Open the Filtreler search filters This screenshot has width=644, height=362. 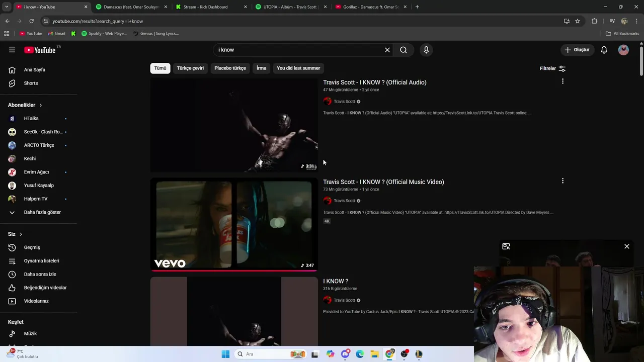(552, 68)
